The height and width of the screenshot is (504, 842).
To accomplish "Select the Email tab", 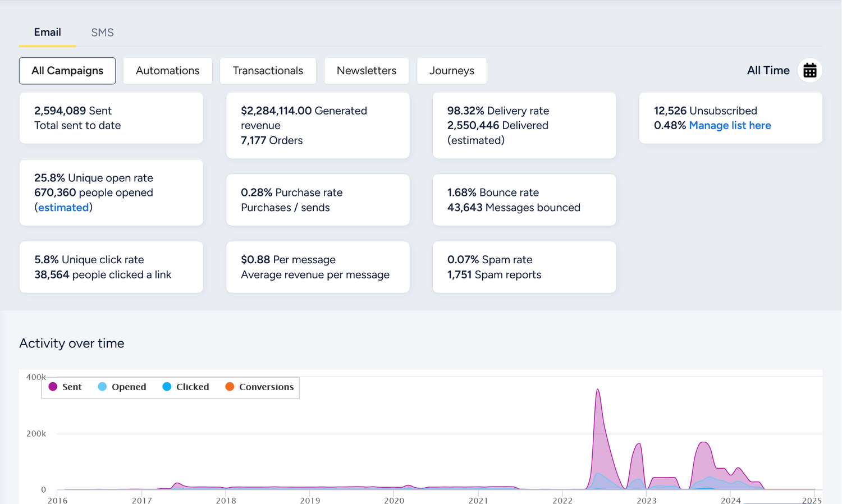I will click(47, 33).
